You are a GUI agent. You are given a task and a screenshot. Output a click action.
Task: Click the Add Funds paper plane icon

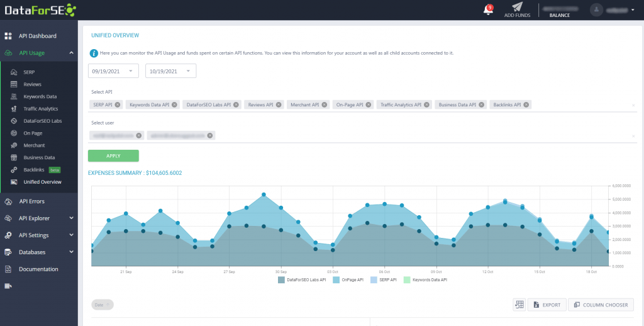(x=517, y=8)
